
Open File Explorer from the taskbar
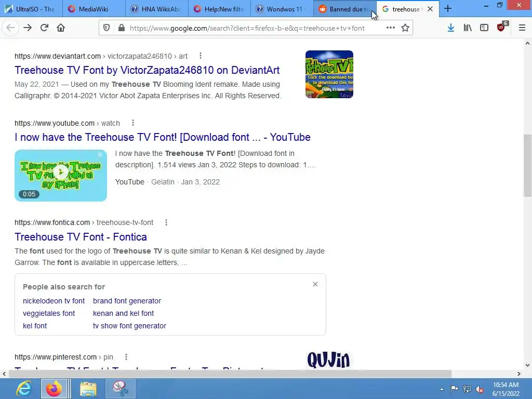[88, 389]
